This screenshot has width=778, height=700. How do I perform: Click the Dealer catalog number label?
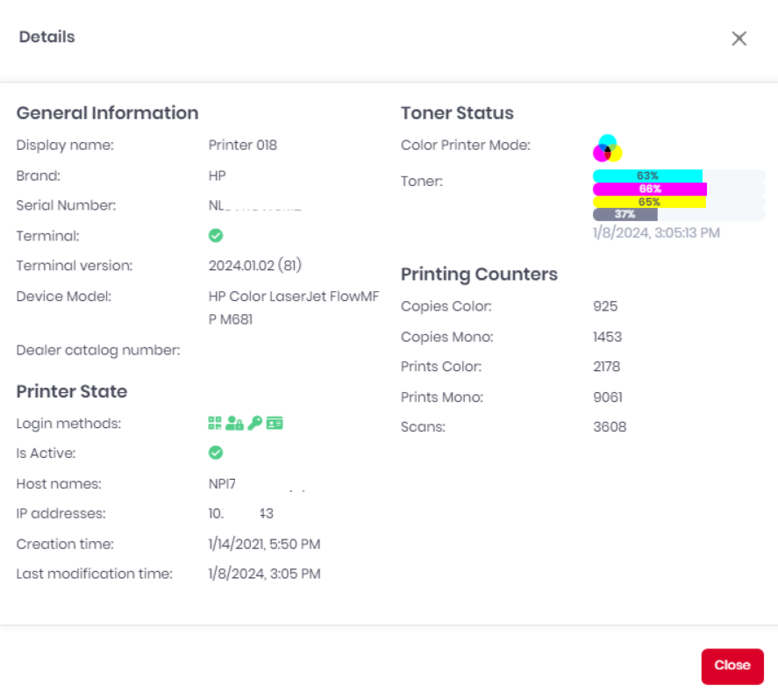point(98,350)
